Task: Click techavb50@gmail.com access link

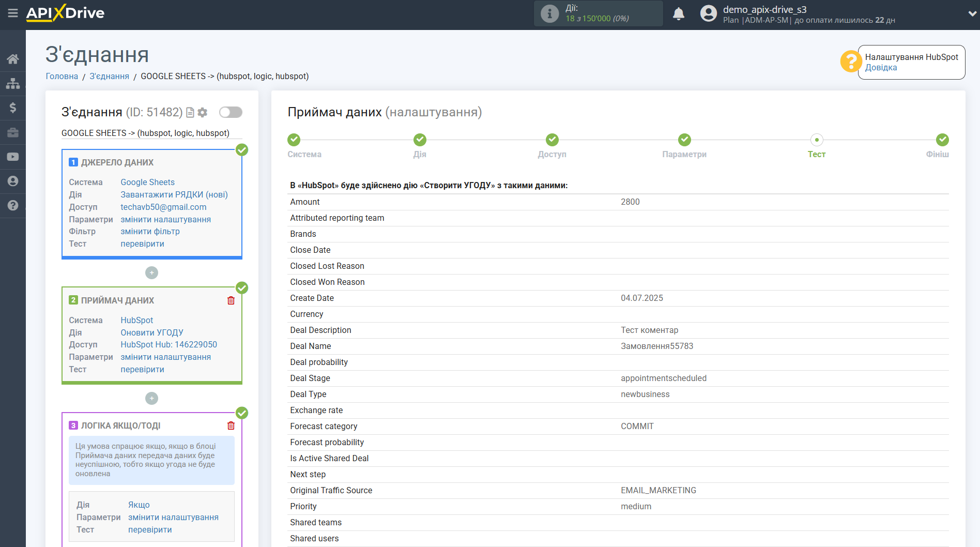Action: point(163,207)
